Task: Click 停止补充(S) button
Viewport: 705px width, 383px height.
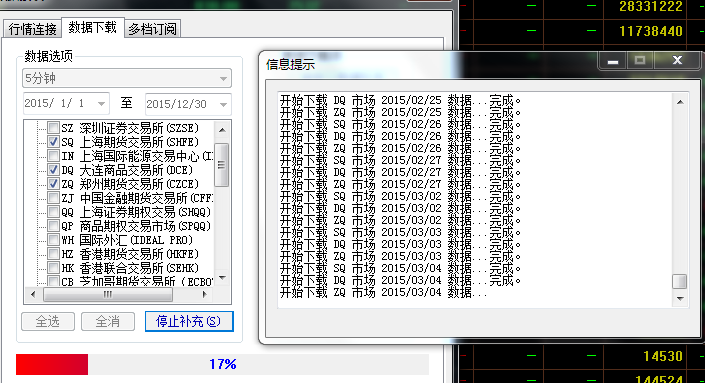Action: 189,321
